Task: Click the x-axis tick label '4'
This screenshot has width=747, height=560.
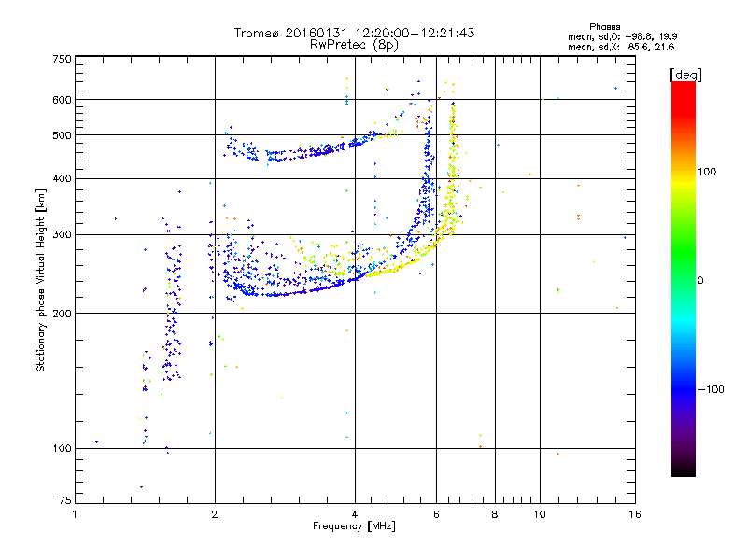Action: point(355,514)
